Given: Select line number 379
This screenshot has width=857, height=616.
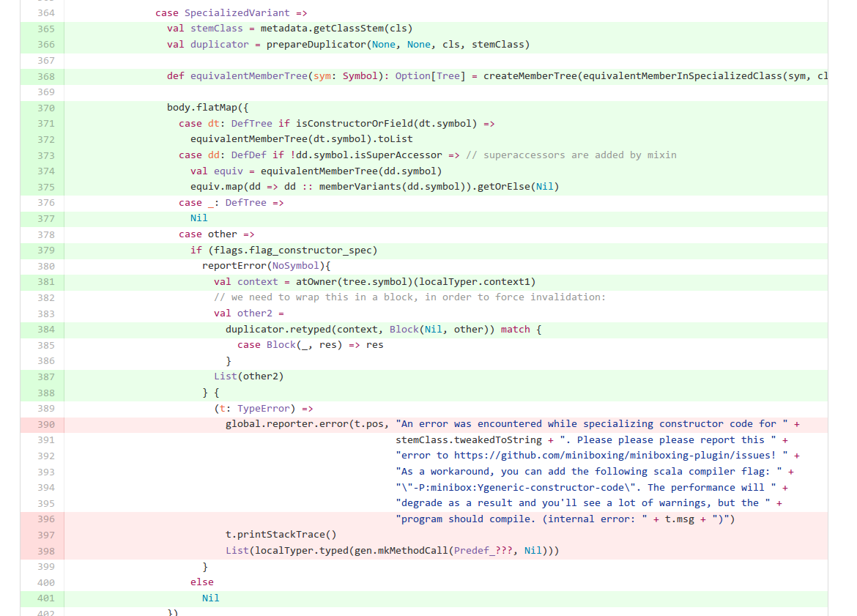Looking at the screenshot, I should click(46, 251).
